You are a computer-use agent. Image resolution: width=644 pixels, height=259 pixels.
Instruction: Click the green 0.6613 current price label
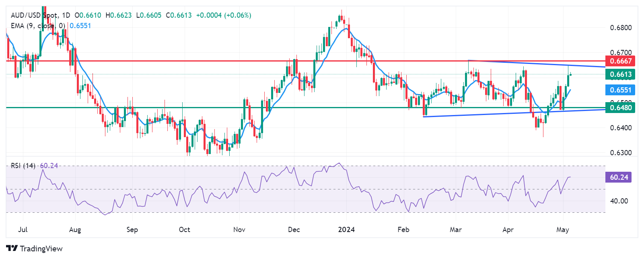click(x=620, y=74)
